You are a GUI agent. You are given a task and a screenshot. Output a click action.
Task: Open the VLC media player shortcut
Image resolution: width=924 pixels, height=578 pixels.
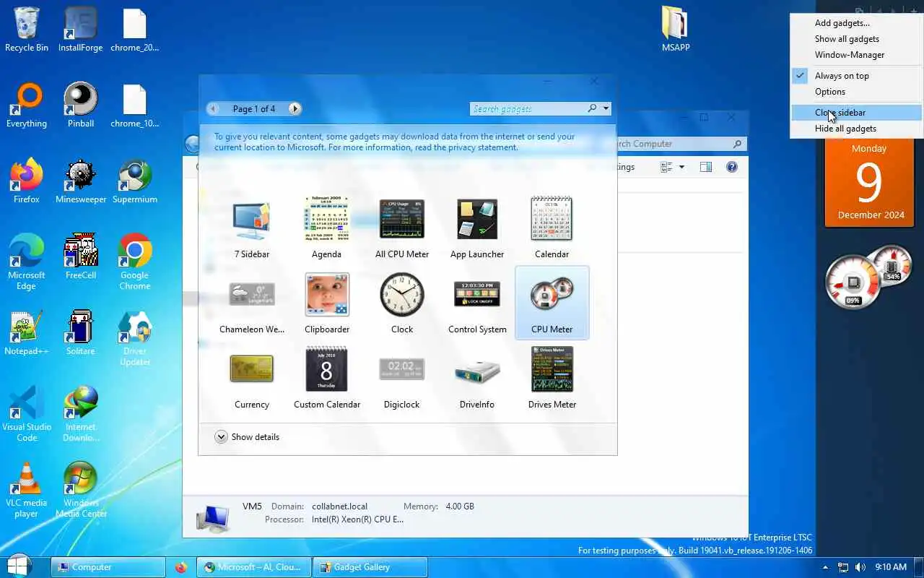click(x=27, y=490)
